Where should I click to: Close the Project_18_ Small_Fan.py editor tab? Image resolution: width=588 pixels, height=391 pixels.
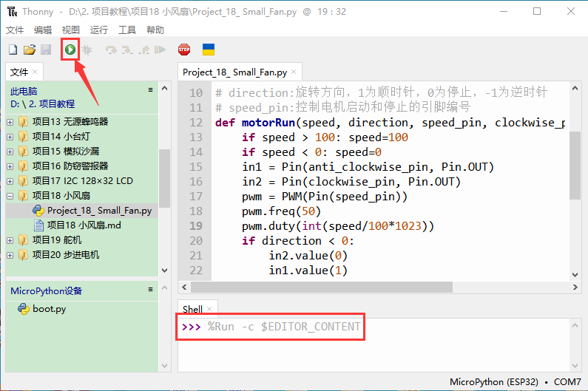pyautogui.click(x=294, y=72)
